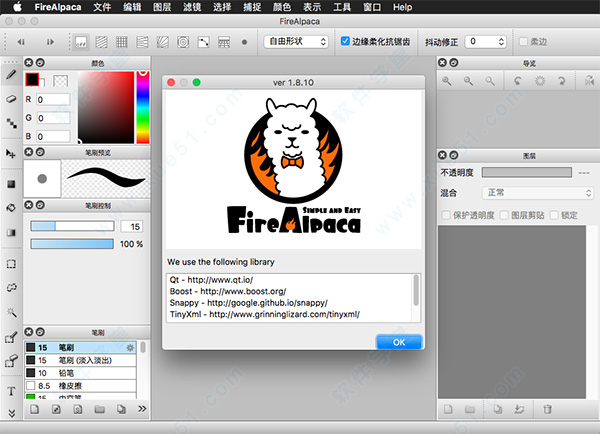Select the 铅笔 brush
This screenshot has width=600, height=434.
(80, 373)
